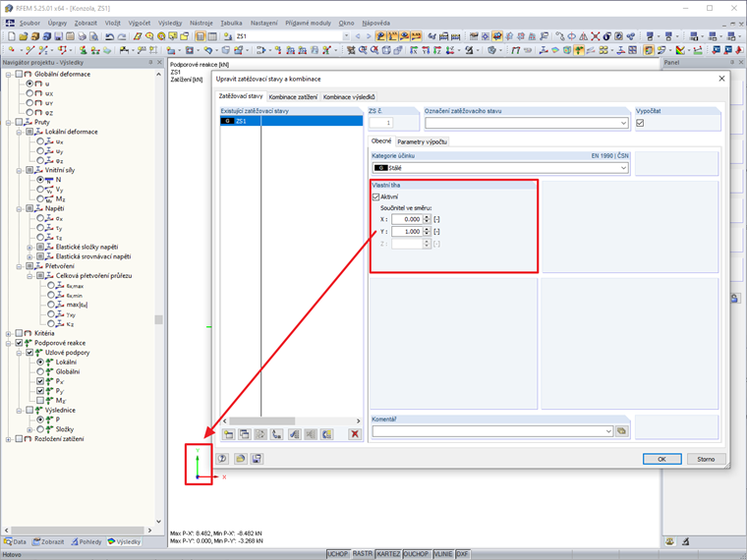
Task: Select the uX radio button
Action: tap(29, 93)
